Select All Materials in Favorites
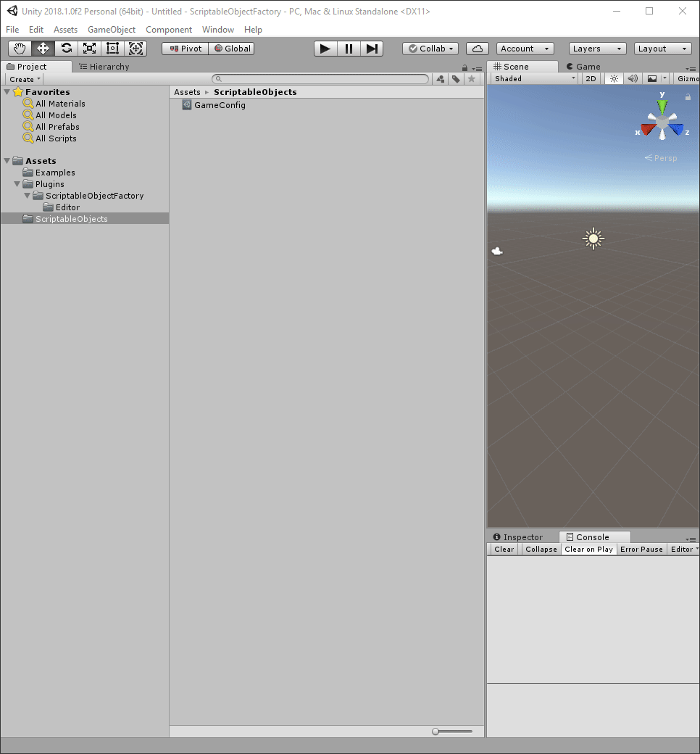The height and width of the screenshot is (754, 700). click(x=60, y=104)
